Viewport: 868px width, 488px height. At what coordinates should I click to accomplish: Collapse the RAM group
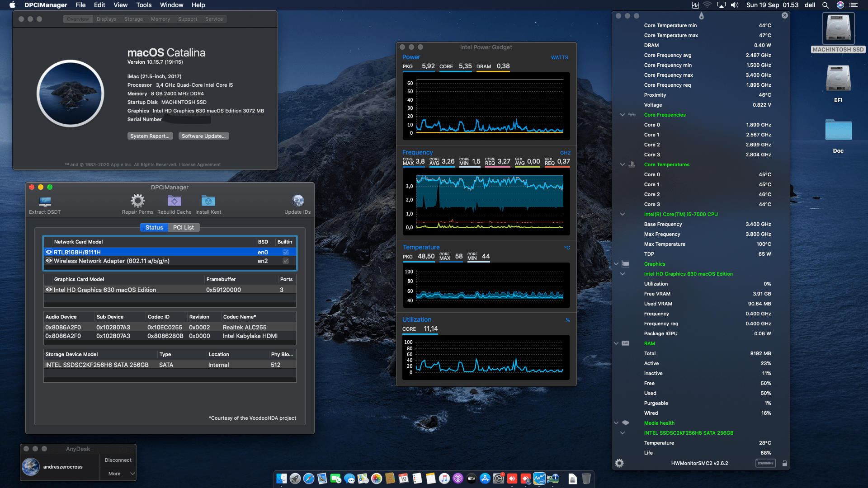[x=616, y=343]
